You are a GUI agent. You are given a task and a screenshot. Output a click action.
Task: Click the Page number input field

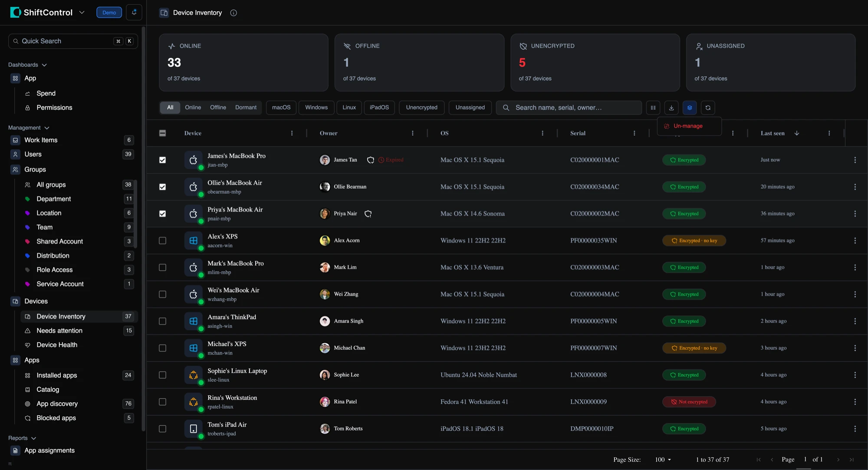[805, 460]
